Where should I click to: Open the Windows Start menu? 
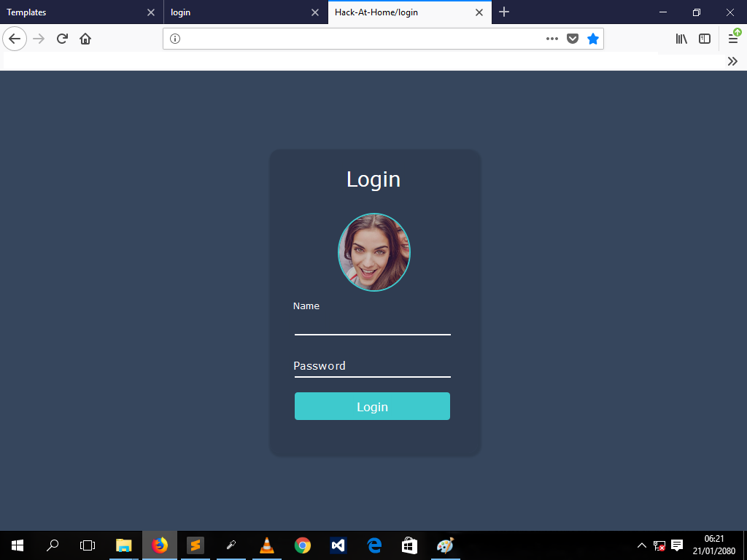click(x=18, y=545)
